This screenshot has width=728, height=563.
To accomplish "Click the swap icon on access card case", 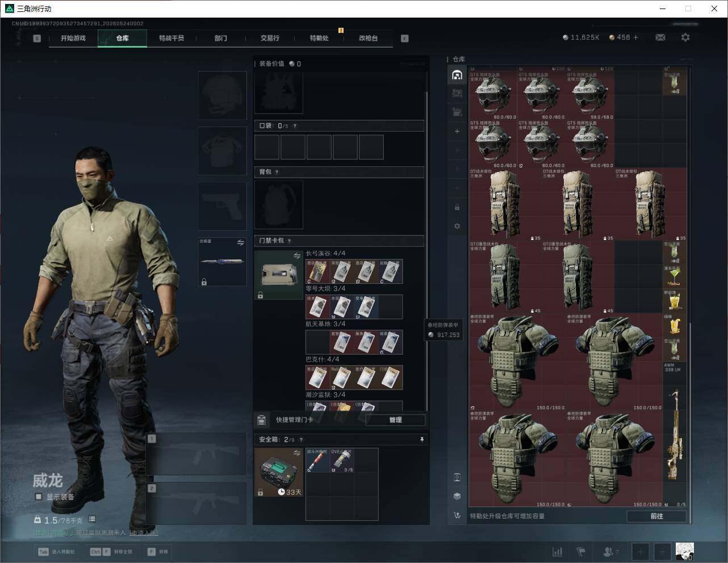I will coord(296,257).
